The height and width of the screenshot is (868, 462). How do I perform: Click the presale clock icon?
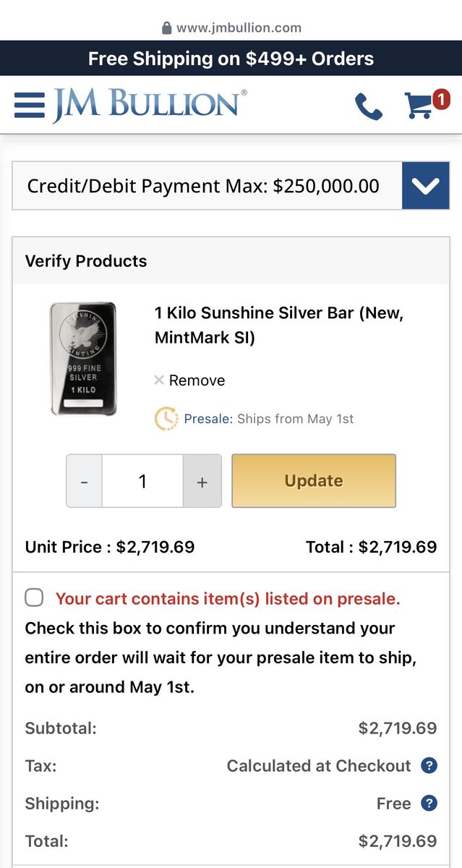tap(166, 419)
